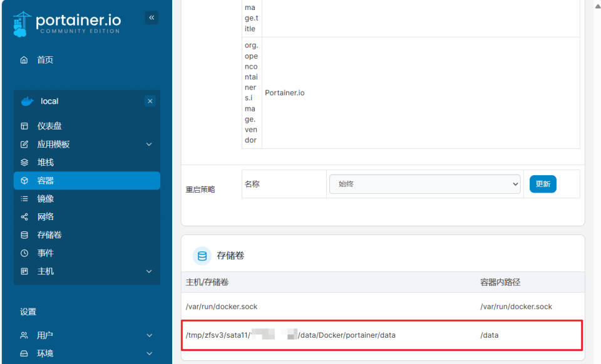Open the 仪表盘 dashboard icon
The height and width of the screenshot is (364, 601).
click(24, 126)
